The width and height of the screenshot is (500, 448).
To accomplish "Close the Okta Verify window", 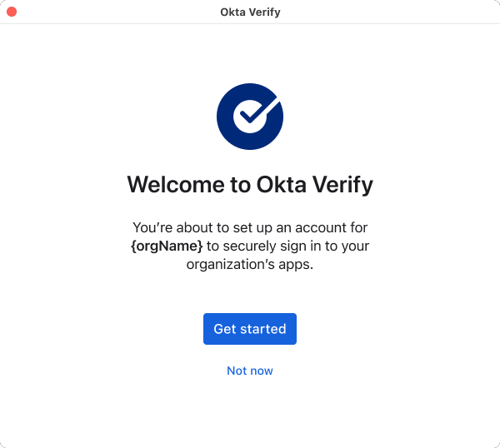I will click(12, 12).
